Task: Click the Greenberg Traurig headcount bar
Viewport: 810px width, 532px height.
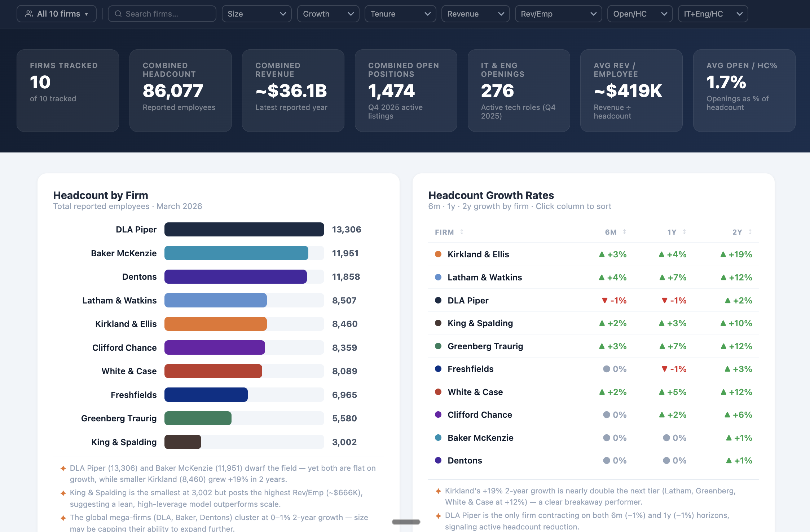Action: (198, 418)
